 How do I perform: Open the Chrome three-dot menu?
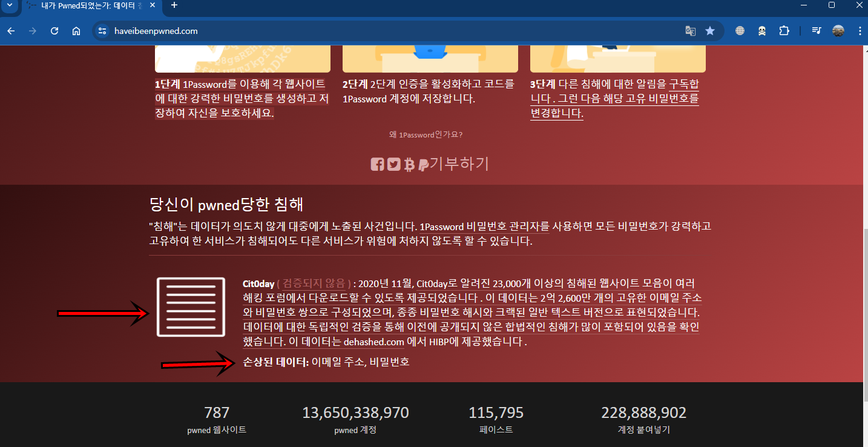860,31
